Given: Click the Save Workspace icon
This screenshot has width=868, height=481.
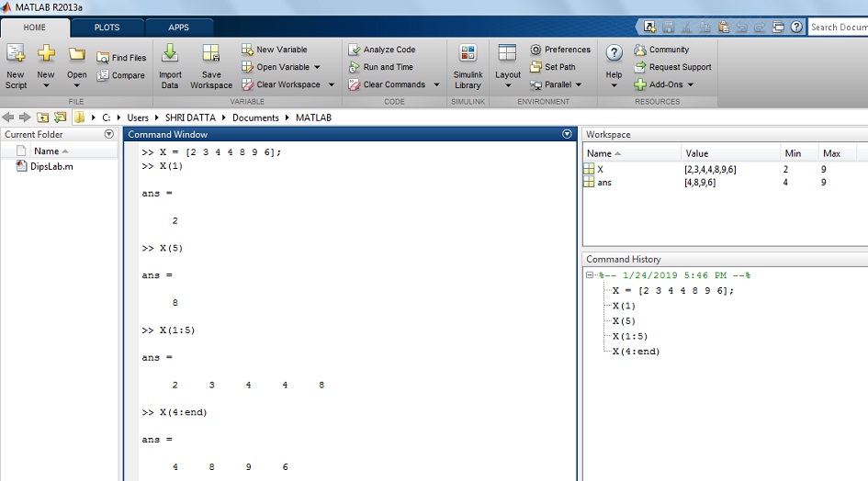Looking at the screenshot, I should (211, 57).
